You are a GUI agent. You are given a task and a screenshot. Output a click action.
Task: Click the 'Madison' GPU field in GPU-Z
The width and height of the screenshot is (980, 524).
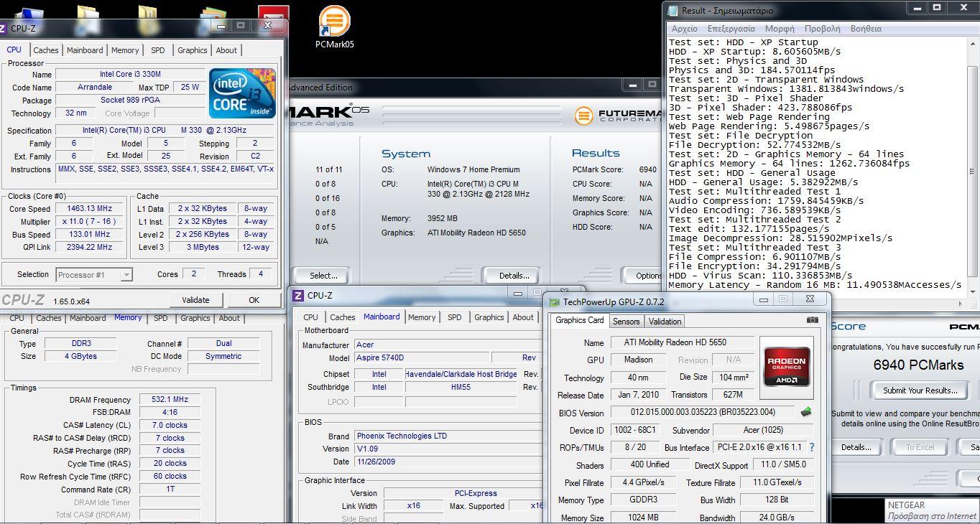click(x=639, y=360)
